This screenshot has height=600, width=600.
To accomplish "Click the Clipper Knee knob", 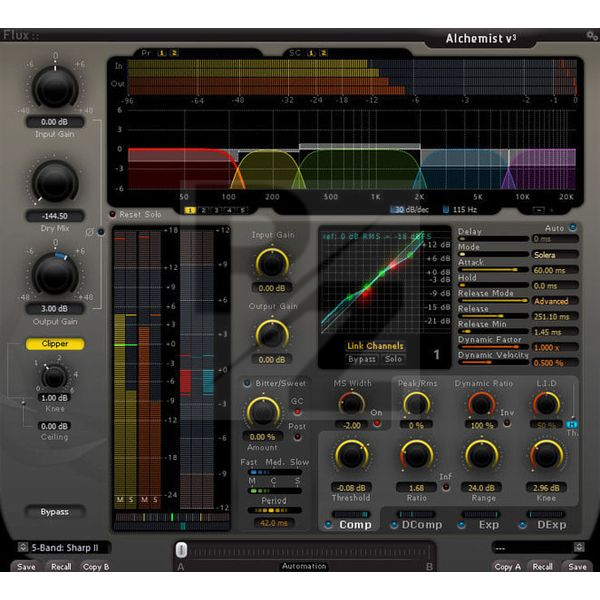I will click(54, 377).
